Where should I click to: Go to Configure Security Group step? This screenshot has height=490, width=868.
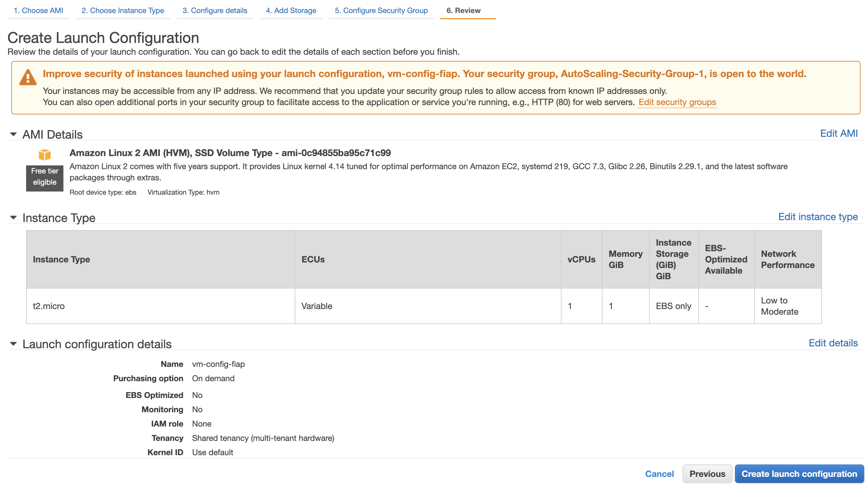pyautogui.click(x=381, y=11)
